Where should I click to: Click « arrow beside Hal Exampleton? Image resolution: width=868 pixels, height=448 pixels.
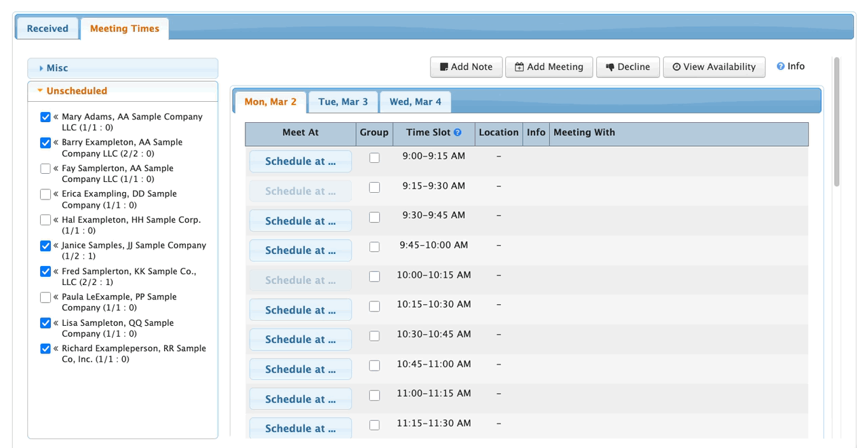point(56,220)
